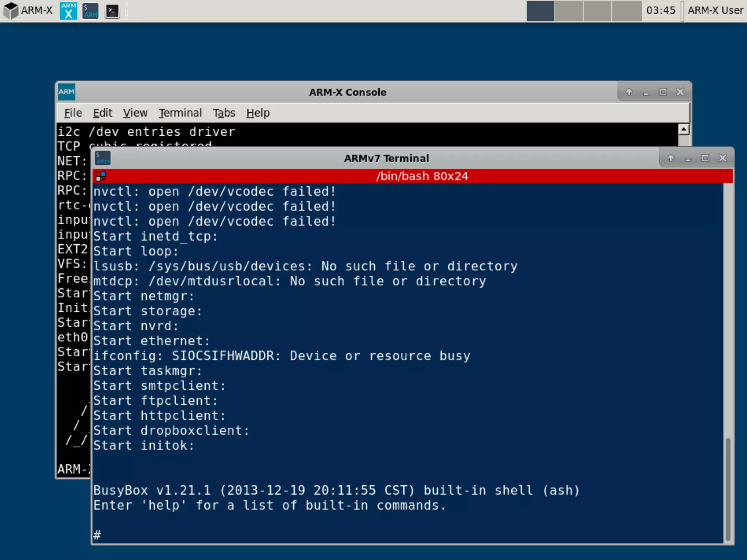Click the 03:45 panel clock

pyautogui.click(x=661, y=11)
